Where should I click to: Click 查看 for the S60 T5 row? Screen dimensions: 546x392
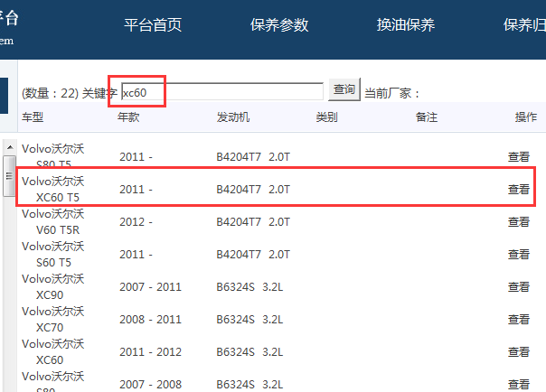click(x=519, y=255)
